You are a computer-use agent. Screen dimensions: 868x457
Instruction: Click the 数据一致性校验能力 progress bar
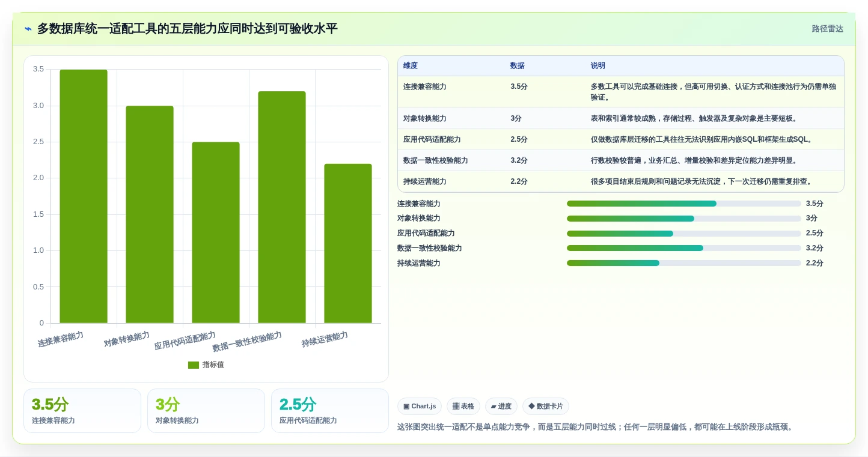[x=684, y=248]
